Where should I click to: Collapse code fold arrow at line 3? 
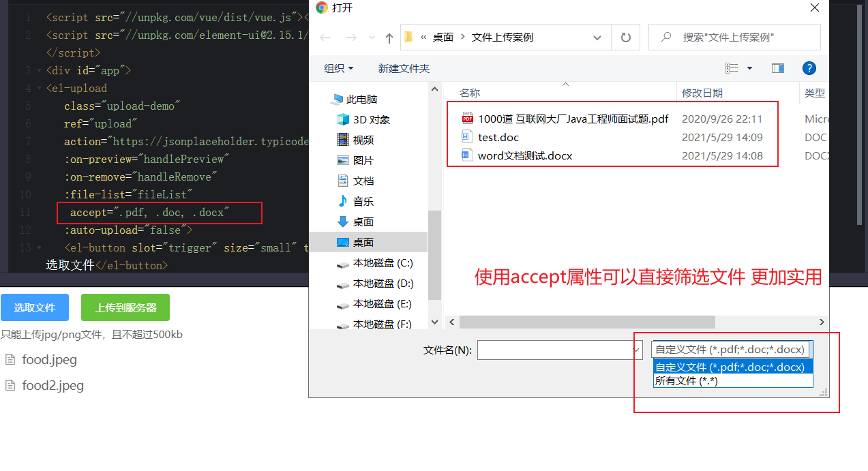coord(40,70)
